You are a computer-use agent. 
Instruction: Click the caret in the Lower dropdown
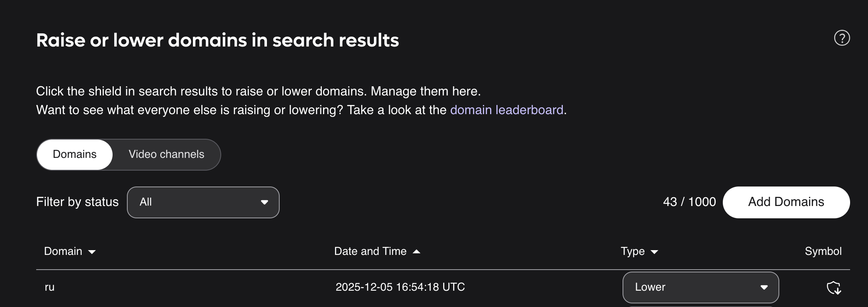click(x=764, y=288)
